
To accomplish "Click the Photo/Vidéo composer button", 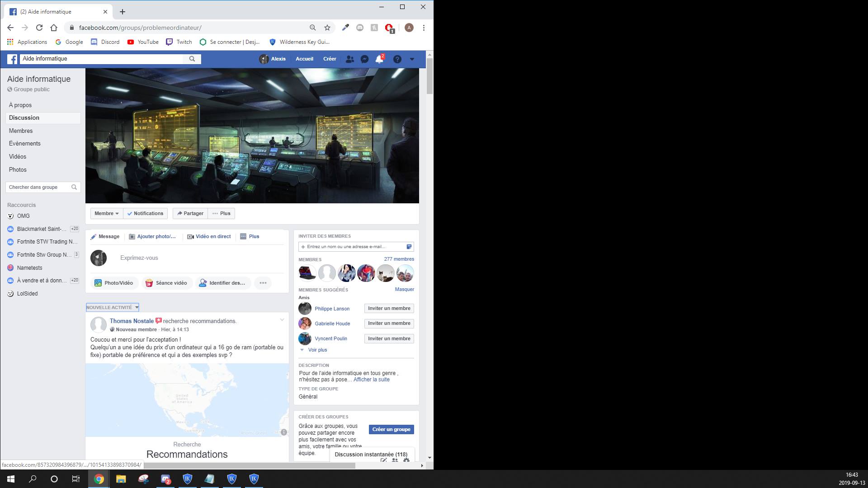I will coord(114,283).
